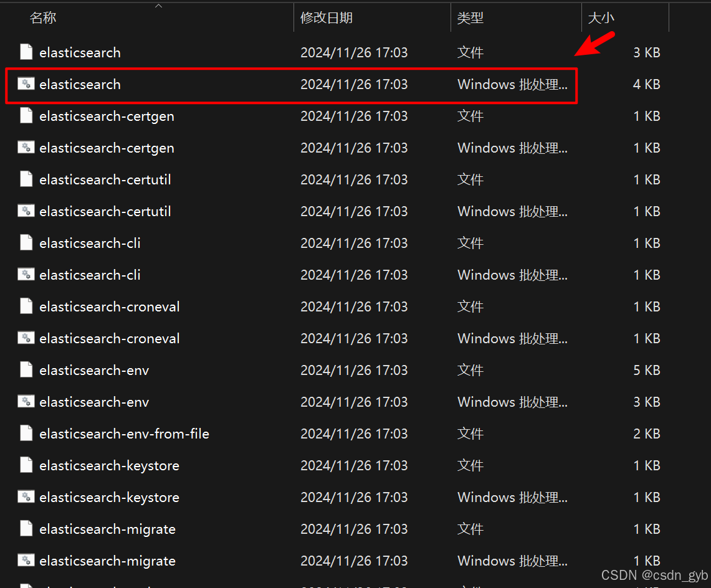Click the blank file icon for elasticsearch-croneval 文件

tap(26, 306)
